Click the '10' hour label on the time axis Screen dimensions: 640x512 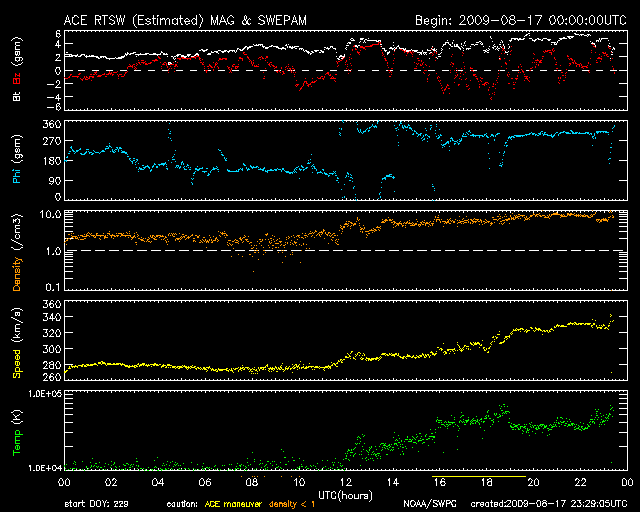(x=299, y=482)
